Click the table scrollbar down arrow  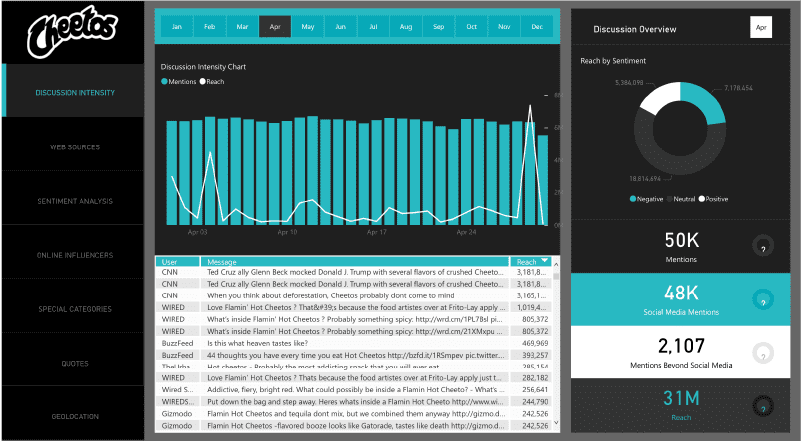(556, 423)
